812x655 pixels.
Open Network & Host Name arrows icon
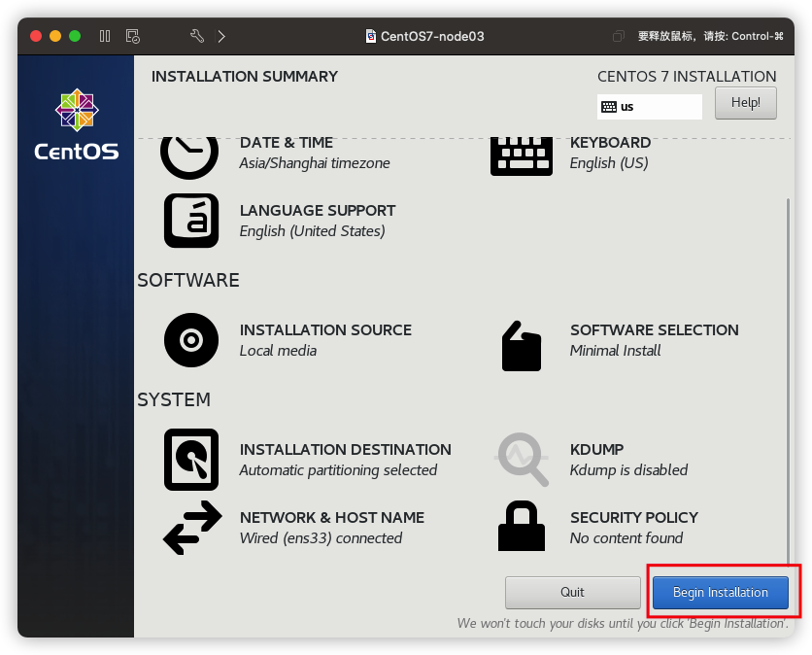tap(192, 528)
